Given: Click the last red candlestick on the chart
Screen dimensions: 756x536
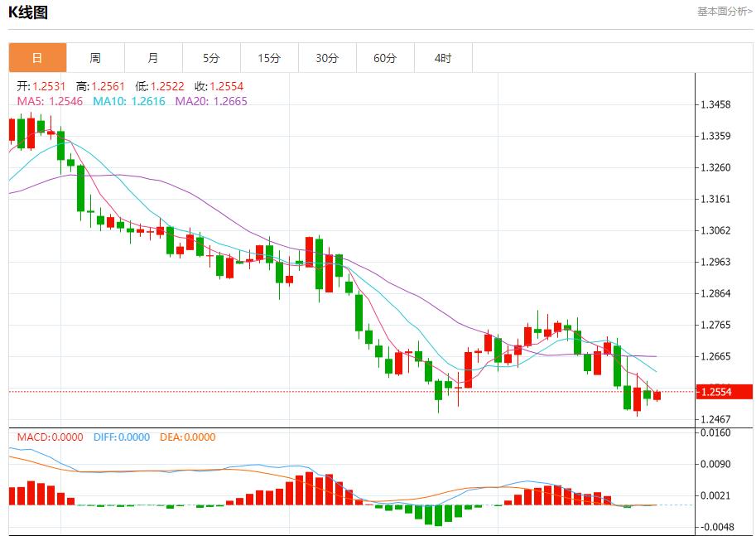Looking at the screenshot, I should point(657,396).
